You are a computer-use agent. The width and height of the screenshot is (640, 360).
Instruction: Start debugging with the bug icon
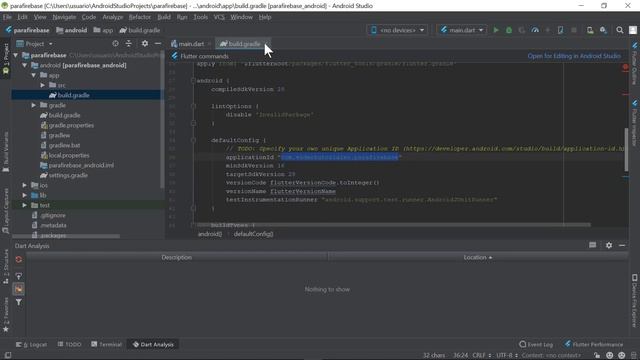pyautogui.click(x=509, y=30)
